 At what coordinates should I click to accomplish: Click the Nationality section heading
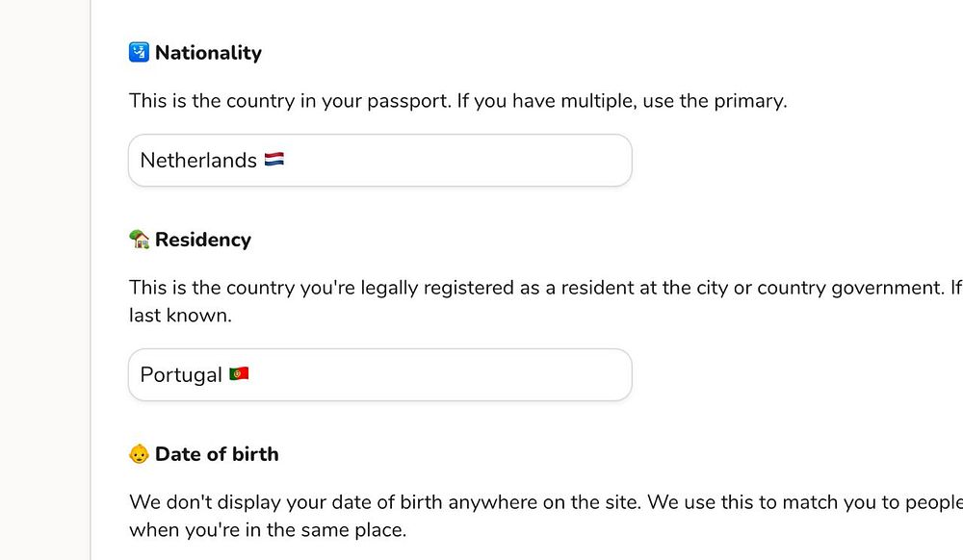(208, 53)
